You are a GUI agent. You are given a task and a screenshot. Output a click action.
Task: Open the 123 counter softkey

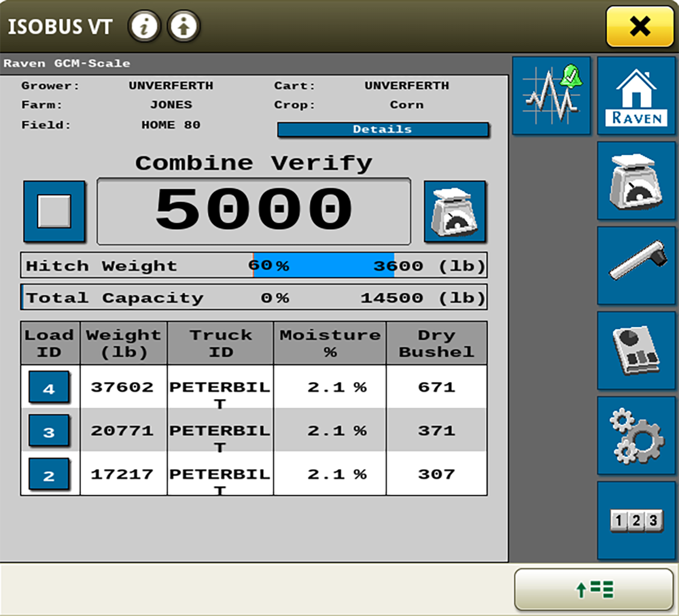[636, 520]
